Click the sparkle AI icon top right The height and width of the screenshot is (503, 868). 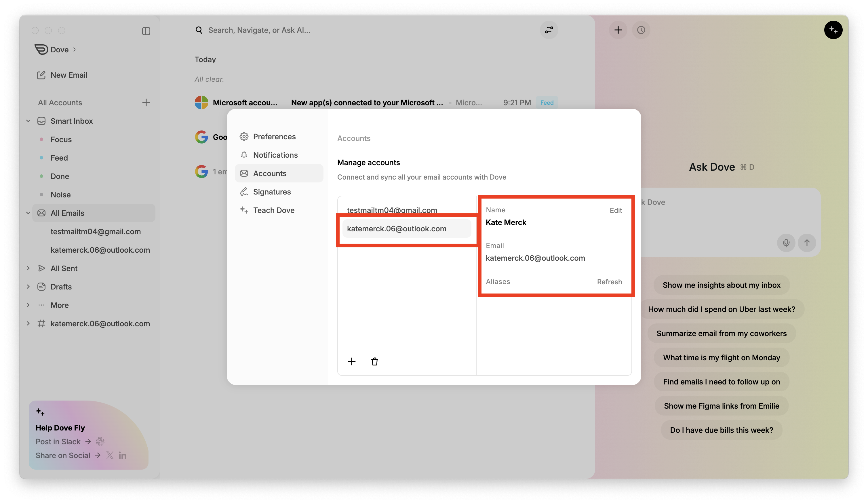(x=833, y=30)
